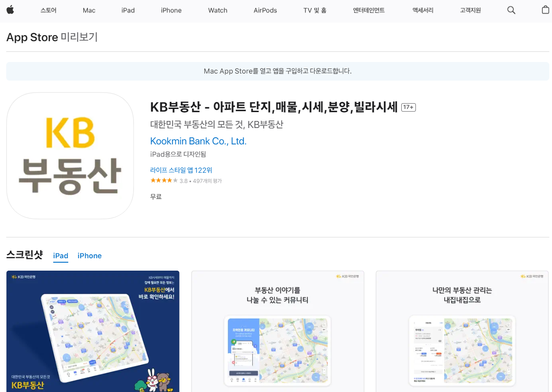Open the shopping bag icon
Viewport: 552px width, 392px height.
coord(545,10)
